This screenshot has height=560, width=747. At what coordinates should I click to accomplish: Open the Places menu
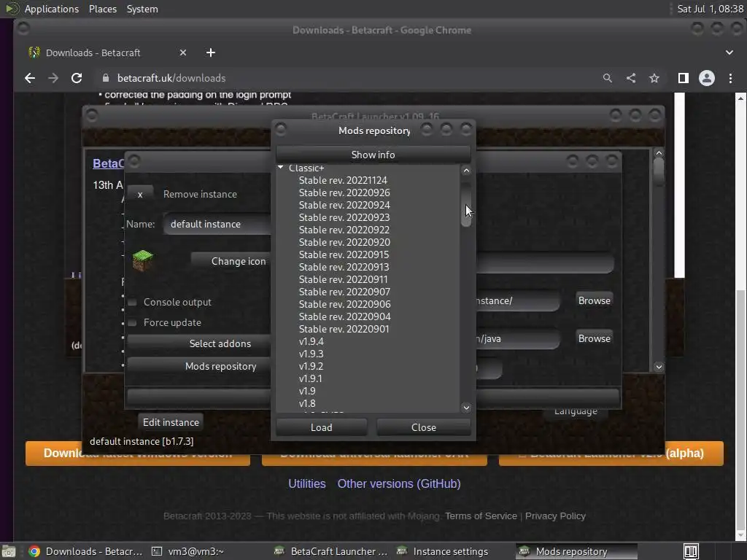coord(102,9)
